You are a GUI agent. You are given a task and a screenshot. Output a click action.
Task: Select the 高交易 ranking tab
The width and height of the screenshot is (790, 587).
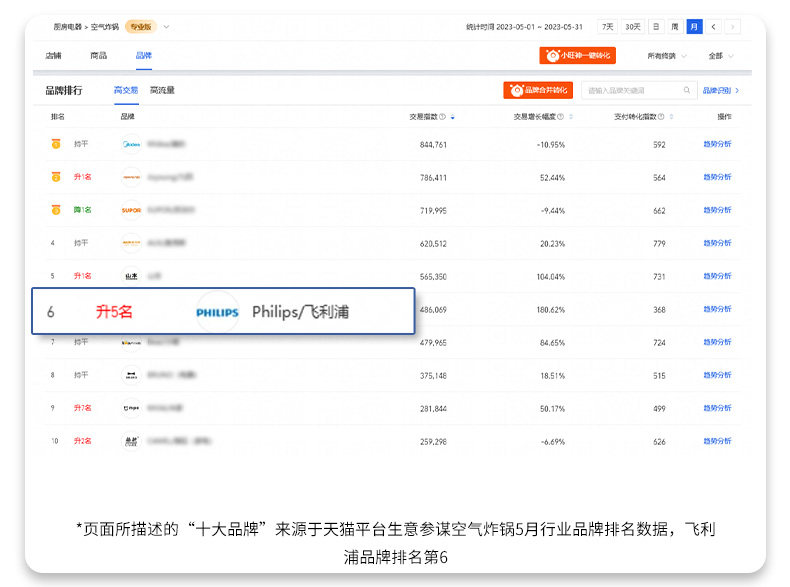(126, 90)
